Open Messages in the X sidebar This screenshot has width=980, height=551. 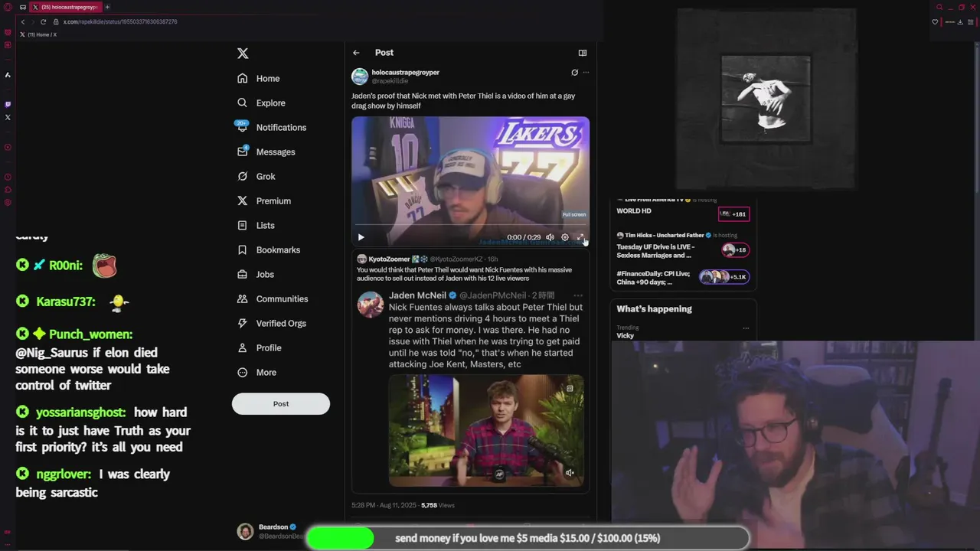click(x=266, y=152)
